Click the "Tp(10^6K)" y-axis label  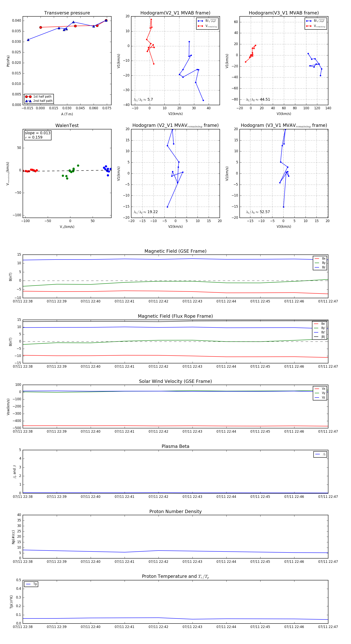pyautogui.click(x=11, y=602)
